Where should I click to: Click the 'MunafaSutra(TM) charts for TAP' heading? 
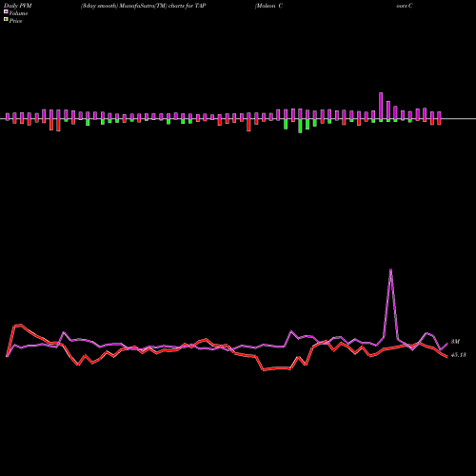tap(163, 6)
